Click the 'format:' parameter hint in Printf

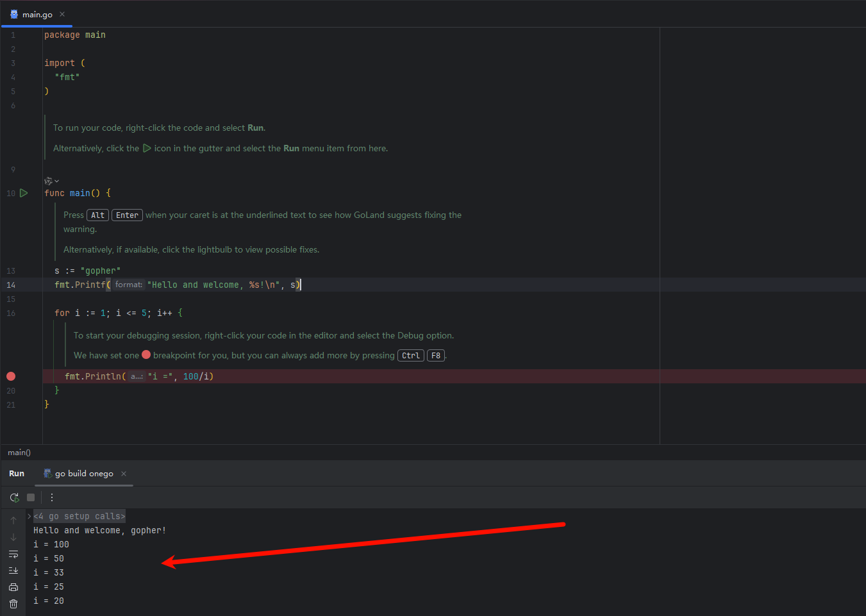click(129, 285)
